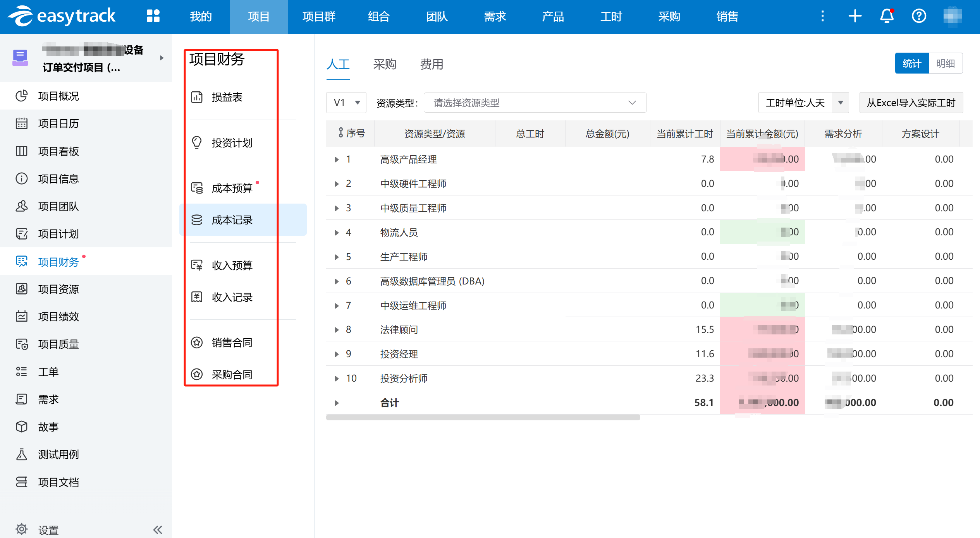The height and width of the screenshot is (538, 980).
Task: Click the table horizontal scrollbar
Action: [x=483, y=418]
